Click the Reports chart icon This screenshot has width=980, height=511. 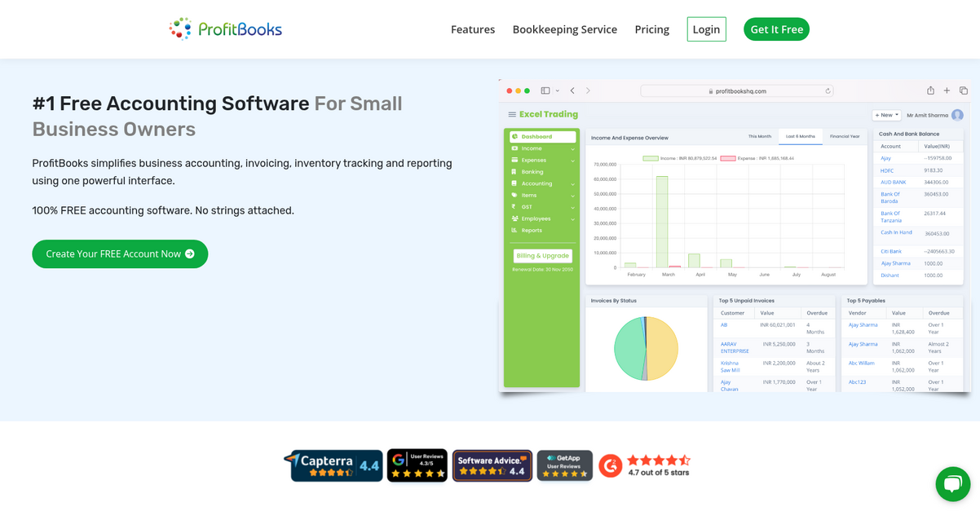click(x=514, y=231)
